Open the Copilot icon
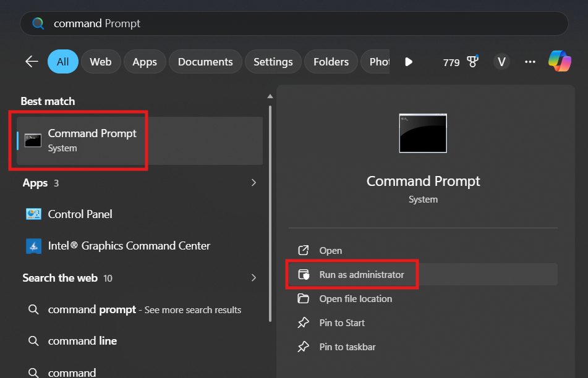The height and width of the screenshot is (378, 588). (x=560, y=62)
